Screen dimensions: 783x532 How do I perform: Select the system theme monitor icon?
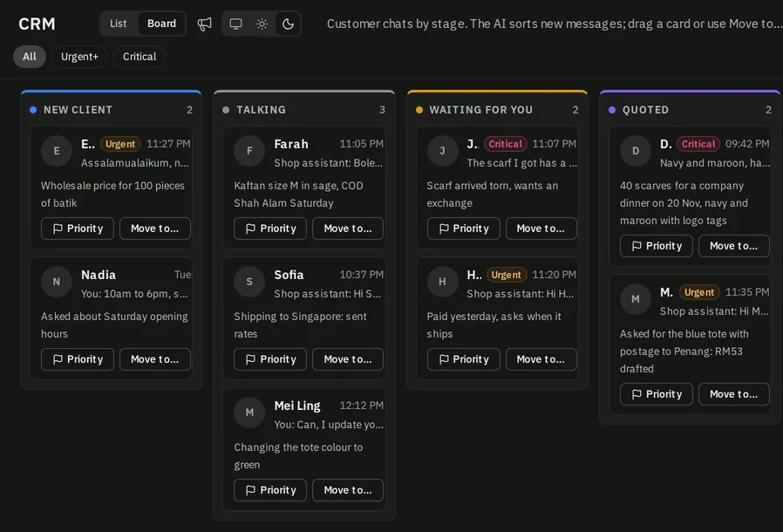click(x=235, y=24)
